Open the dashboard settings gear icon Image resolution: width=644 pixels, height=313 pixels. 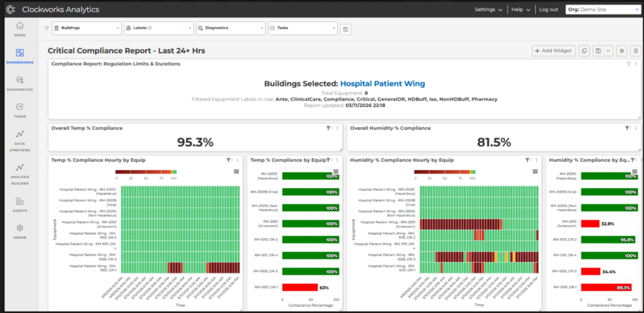621,51
